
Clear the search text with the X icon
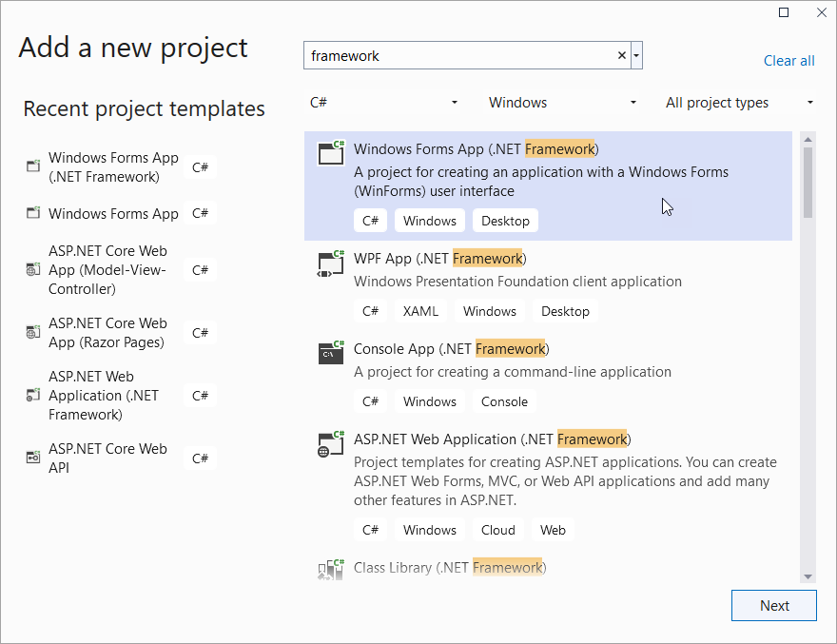pos(622,55)
